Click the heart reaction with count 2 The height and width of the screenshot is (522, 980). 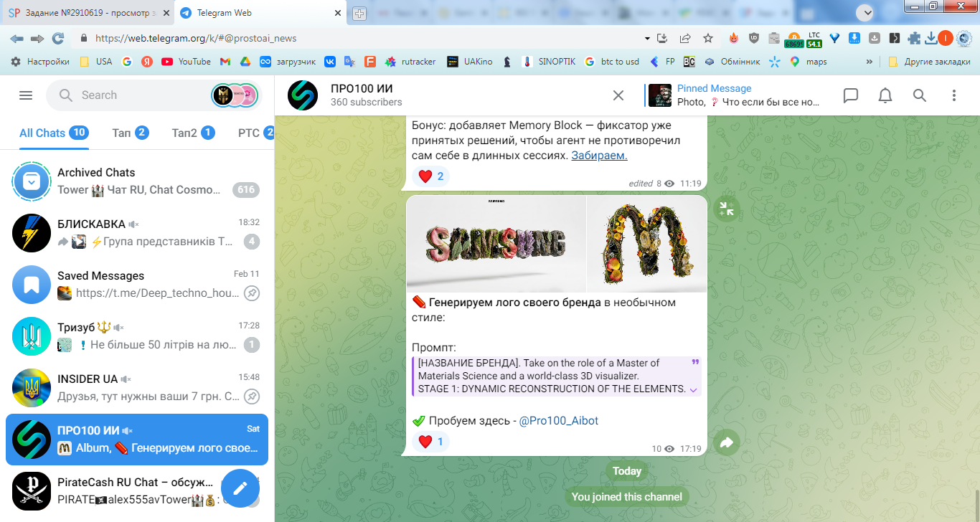tap(431, 176)
